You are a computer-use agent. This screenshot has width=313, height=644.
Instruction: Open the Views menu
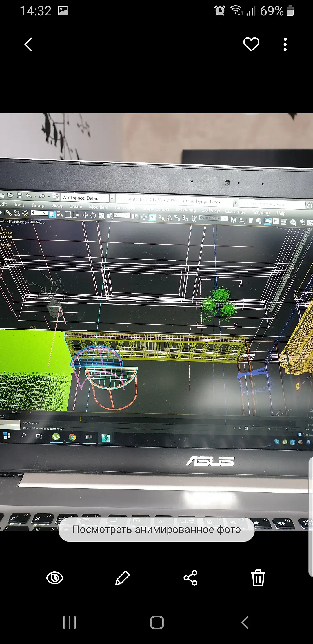[57, 206]
